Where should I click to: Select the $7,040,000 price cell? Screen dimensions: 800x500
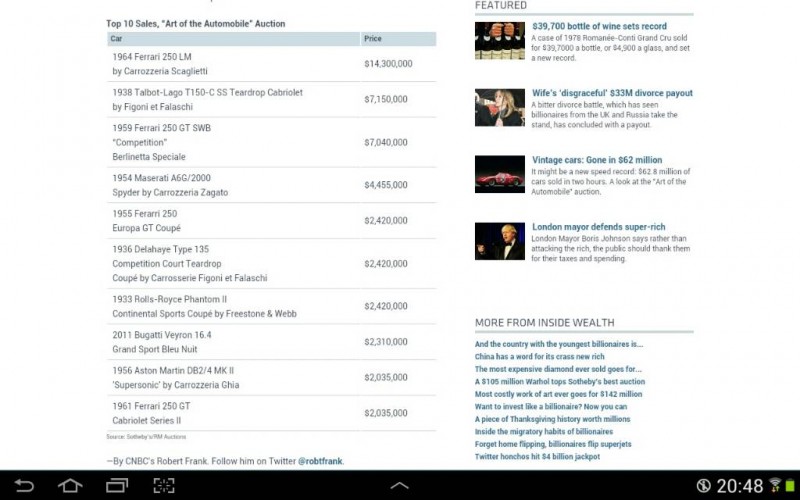[386, 142]
